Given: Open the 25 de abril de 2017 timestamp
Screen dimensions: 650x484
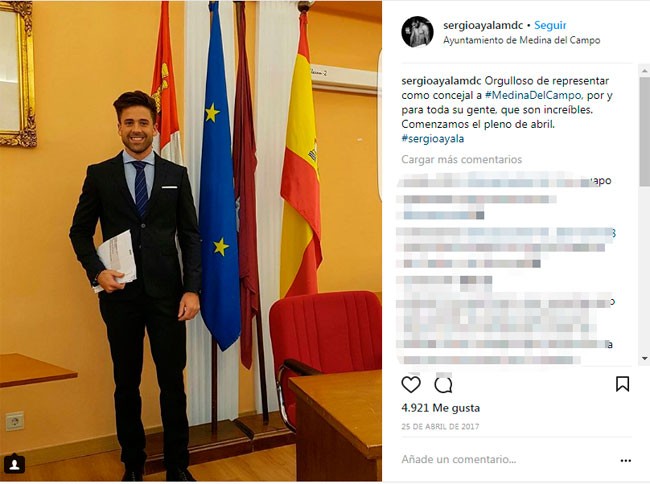Looking at the screenshot, I should tap(440, 426).
